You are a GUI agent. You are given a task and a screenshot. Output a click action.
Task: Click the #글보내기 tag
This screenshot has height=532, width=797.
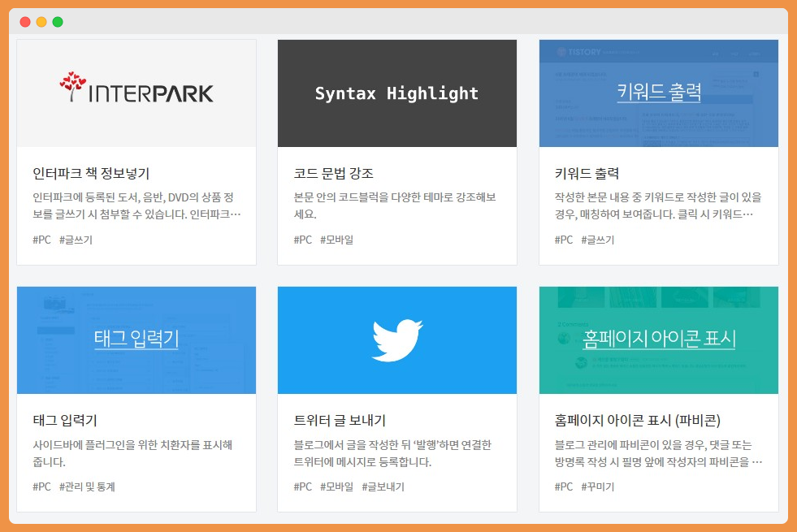tap(383, 487)
